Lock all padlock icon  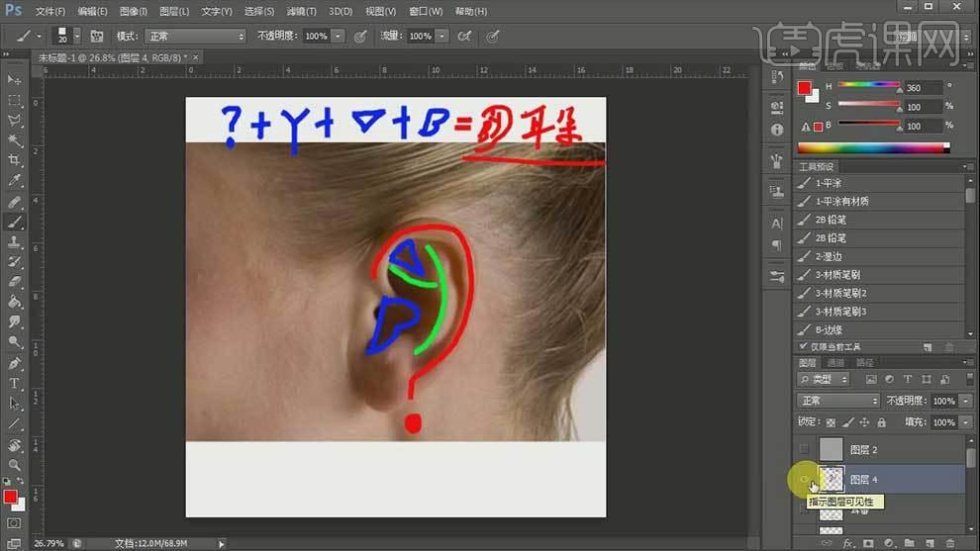coord(881,422)
